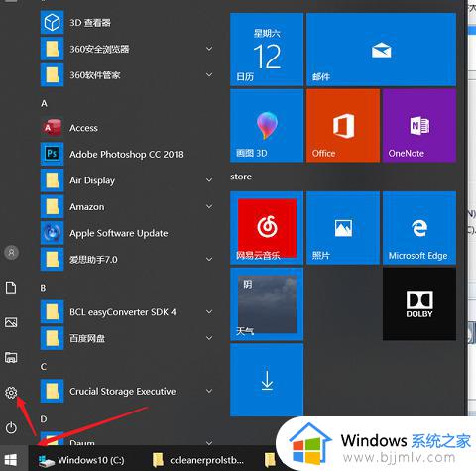The image size is (476, 471).
Task: Expand the 爱思助手7.0 folder chevron
Action: (209, 259)
